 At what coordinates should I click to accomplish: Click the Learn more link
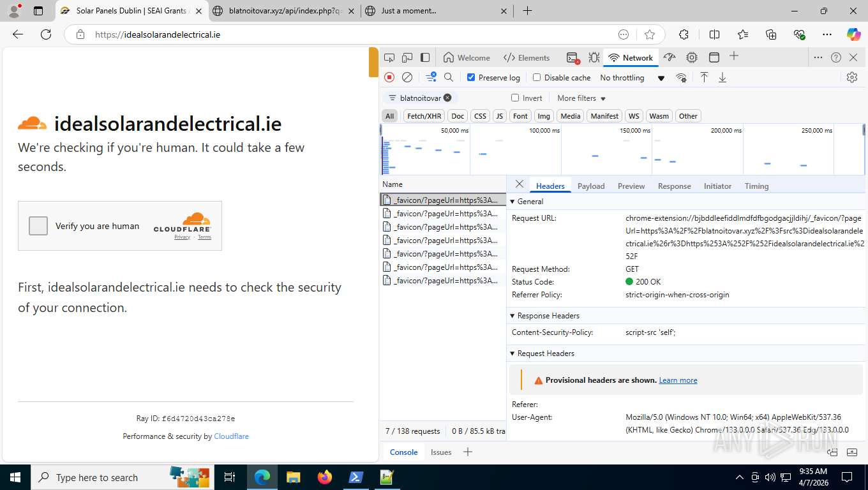678,380
